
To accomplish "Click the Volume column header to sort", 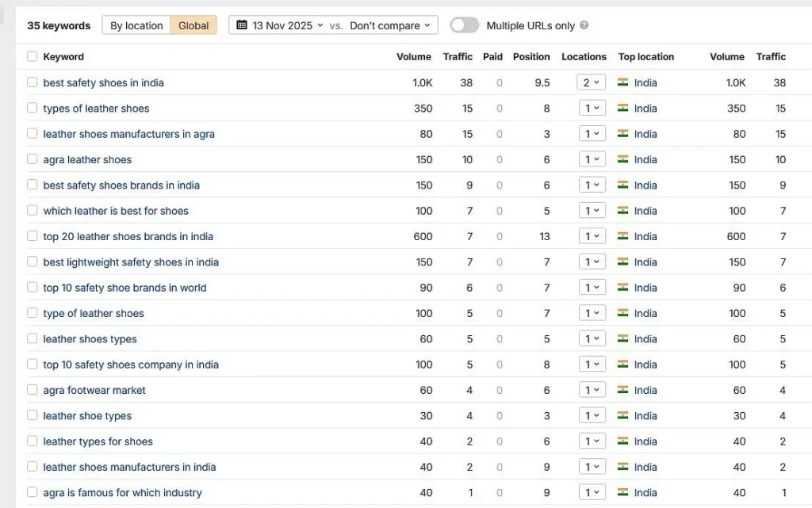I will (413, 56).
